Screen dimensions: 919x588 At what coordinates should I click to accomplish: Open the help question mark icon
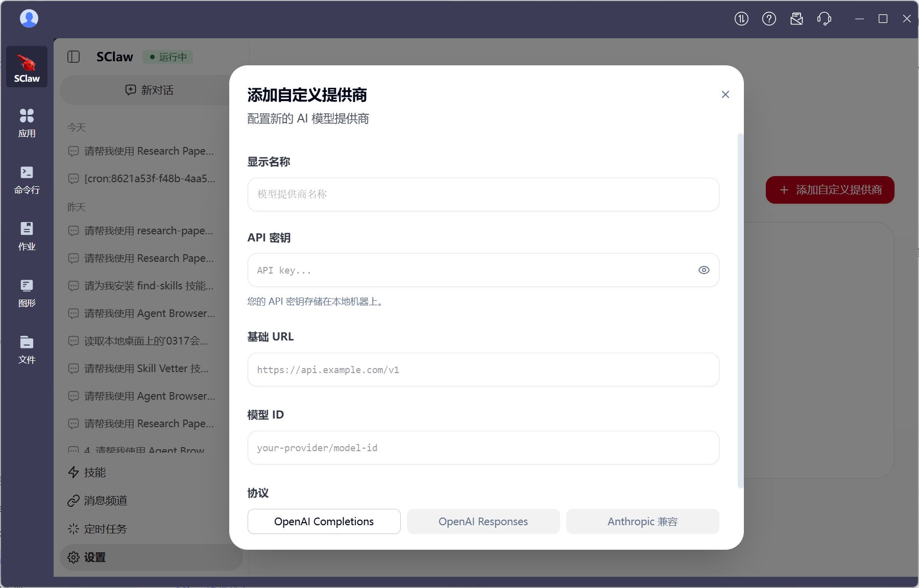pyautogui.click(x=769, y=19)
